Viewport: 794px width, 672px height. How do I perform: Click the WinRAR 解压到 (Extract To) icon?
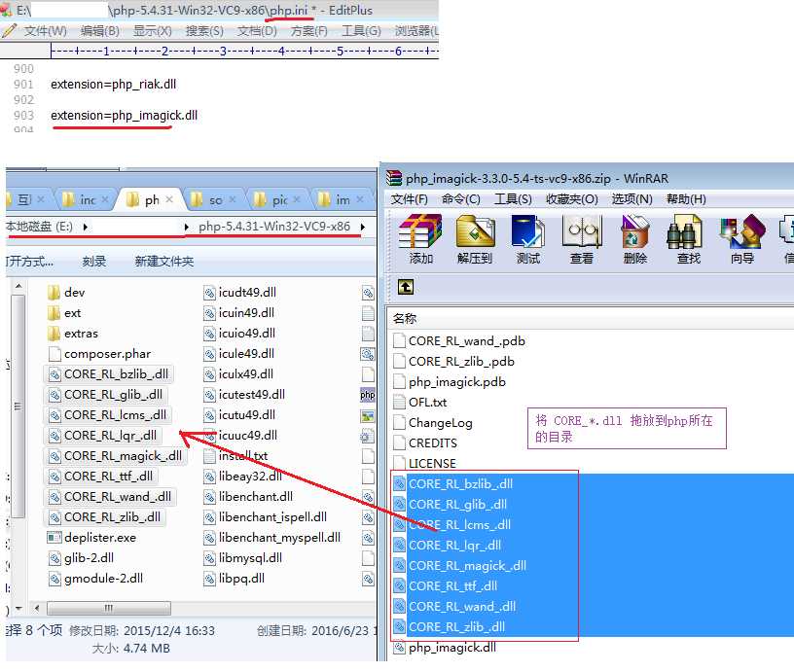pyautogui.click(x=475, y=231)
